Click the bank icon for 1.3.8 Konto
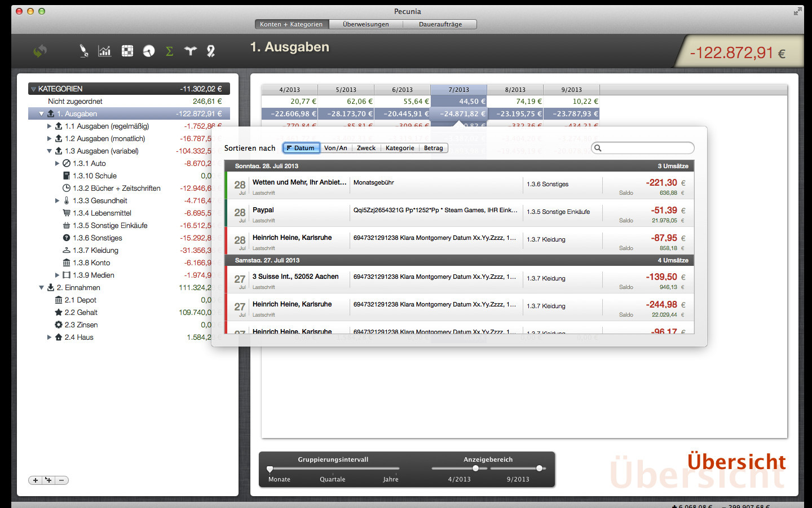Viewport: 812px width, 508px height. pos(67,262)
